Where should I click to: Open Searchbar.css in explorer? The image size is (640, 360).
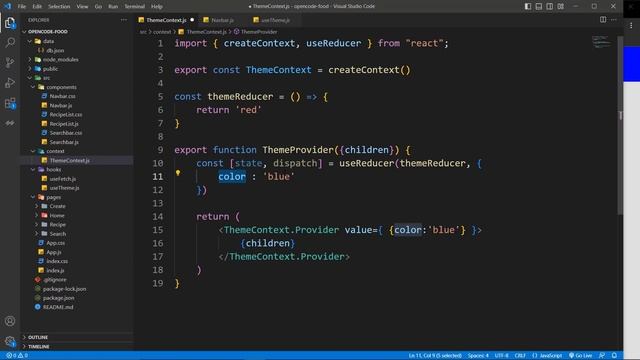click(x=66, y=133)
